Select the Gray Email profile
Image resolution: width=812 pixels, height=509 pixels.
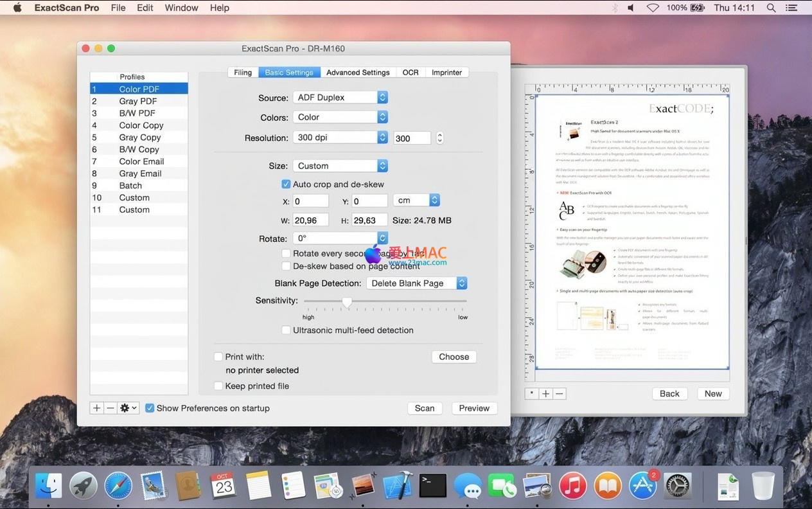[140, 174]
